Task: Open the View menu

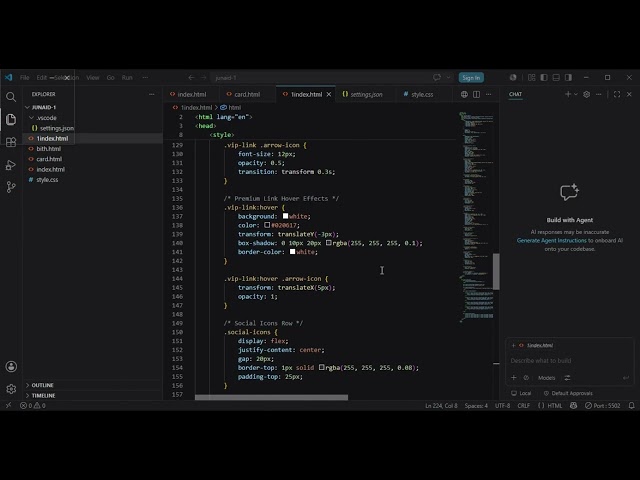Action: pos(93,78)
